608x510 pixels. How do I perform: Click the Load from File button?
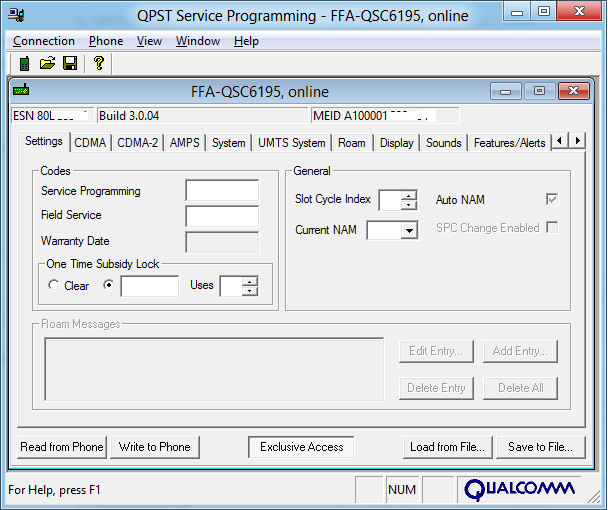click(447, 447)
